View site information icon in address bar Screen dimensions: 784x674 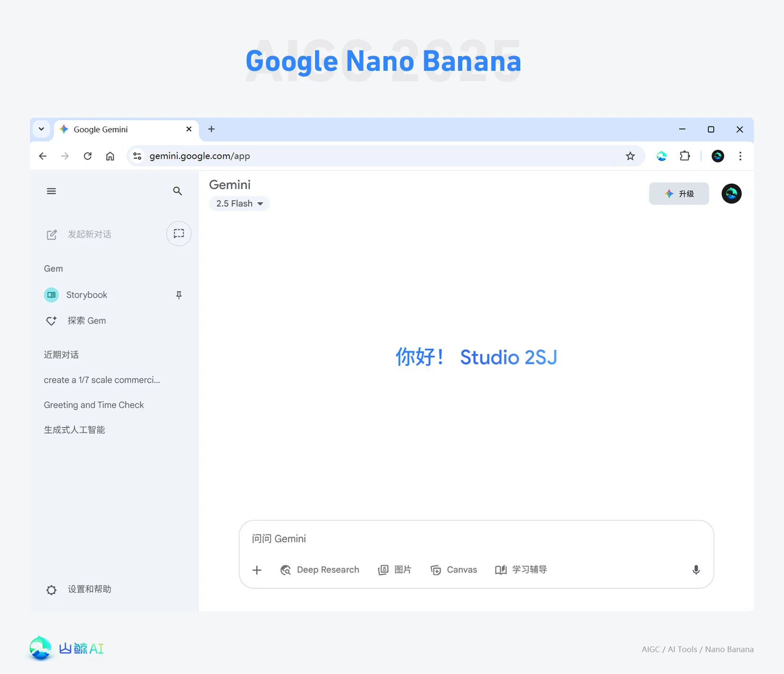[x=137, y=156]
